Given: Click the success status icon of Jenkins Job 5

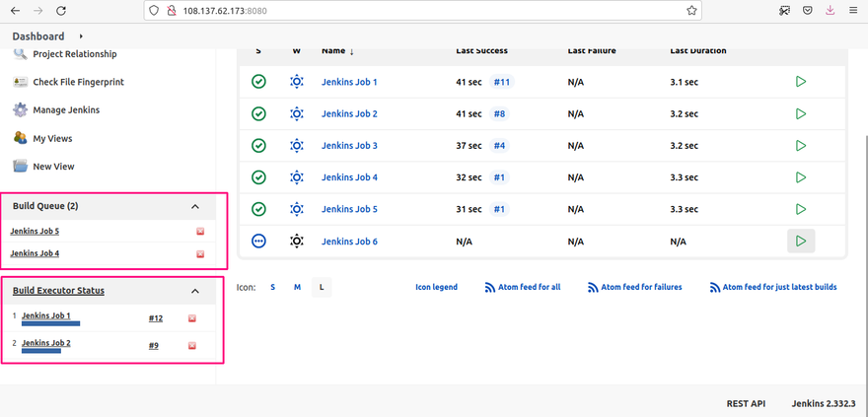Looking at the screenshot, I should tap(258, 210).
